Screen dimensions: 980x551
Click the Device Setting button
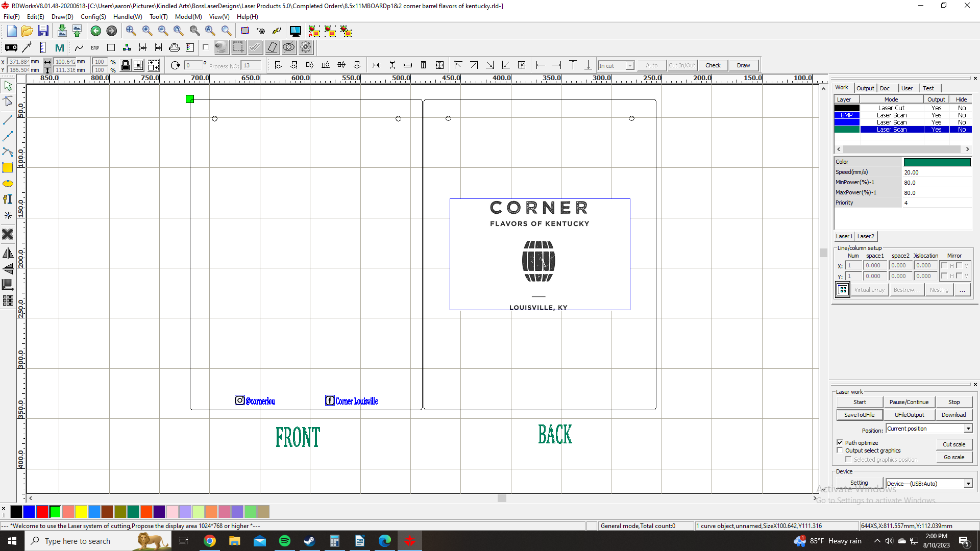(859, 483)
